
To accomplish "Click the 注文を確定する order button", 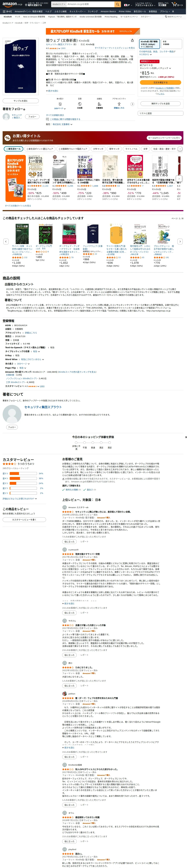I will pyautogui.click(x=160, y=82).
